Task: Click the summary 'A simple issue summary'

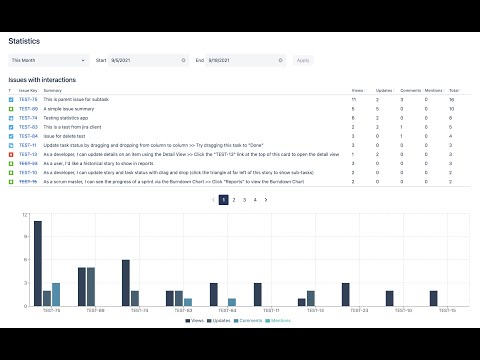Action: point(69,109)
